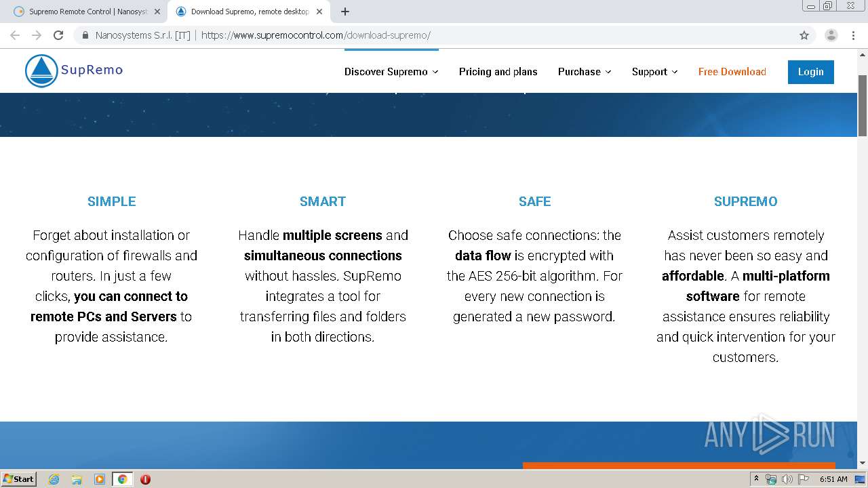Click the Action Center flag tray icon

[804, 479]
